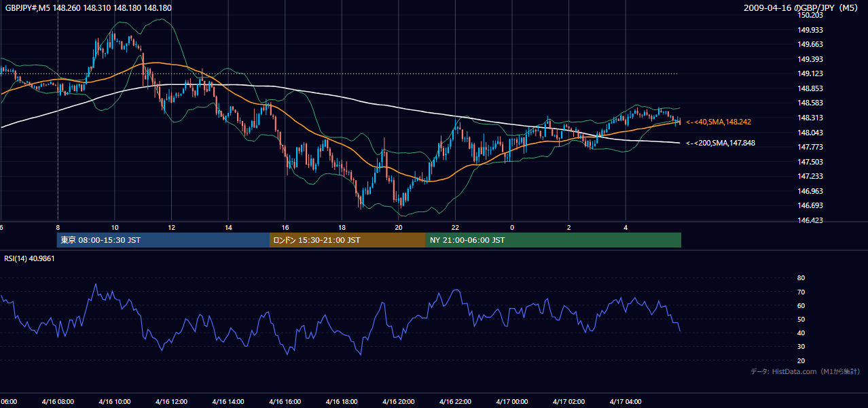868x408 pixels.
Task: Click hour label 12 under the price chart
Action: [171, 227]
